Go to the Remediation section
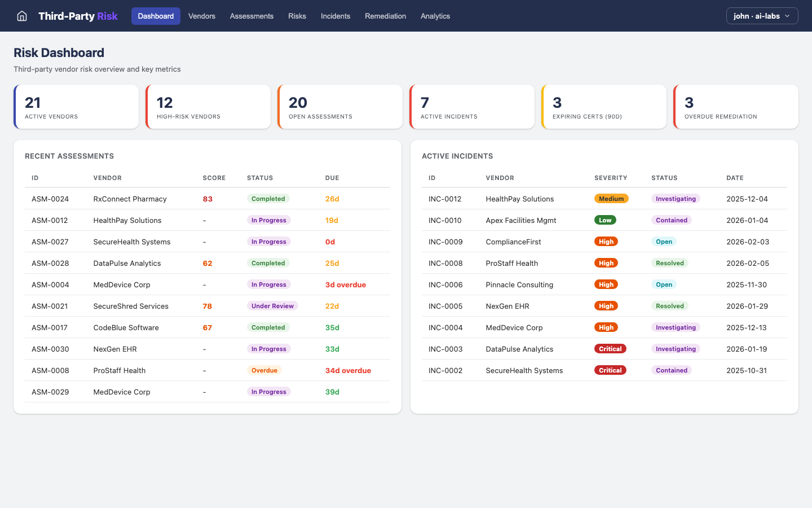Image resolution: width=812 pixels, height=508 pixels. (x=385, y=16)
